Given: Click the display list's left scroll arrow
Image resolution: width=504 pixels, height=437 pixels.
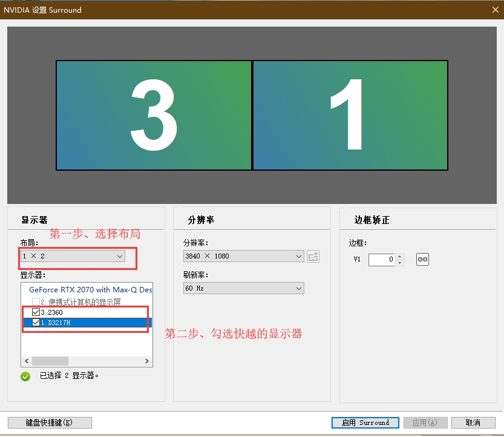Looking at the screenshot, I should pyautogui.click(x=26, y=361).
